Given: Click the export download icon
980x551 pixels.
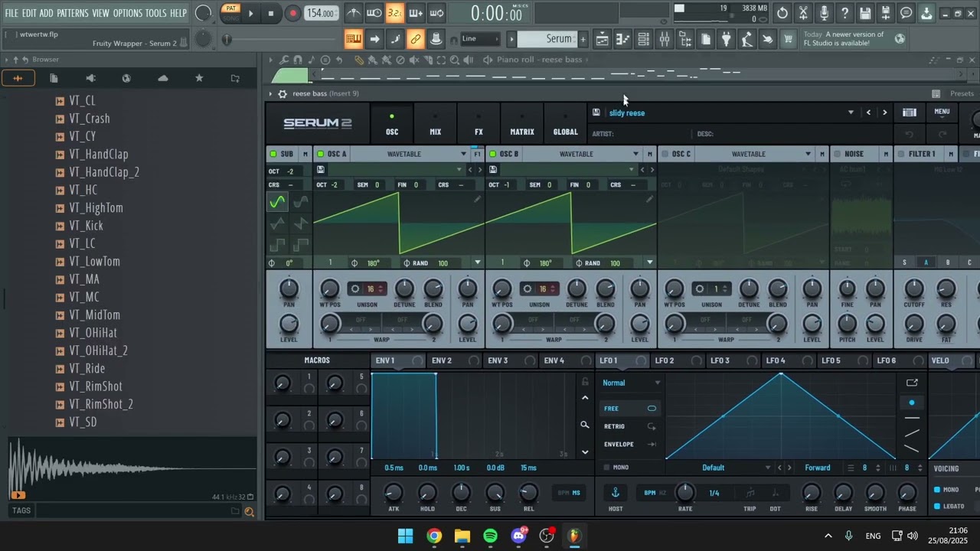Looking at the screenshot, I should (926, 13).
